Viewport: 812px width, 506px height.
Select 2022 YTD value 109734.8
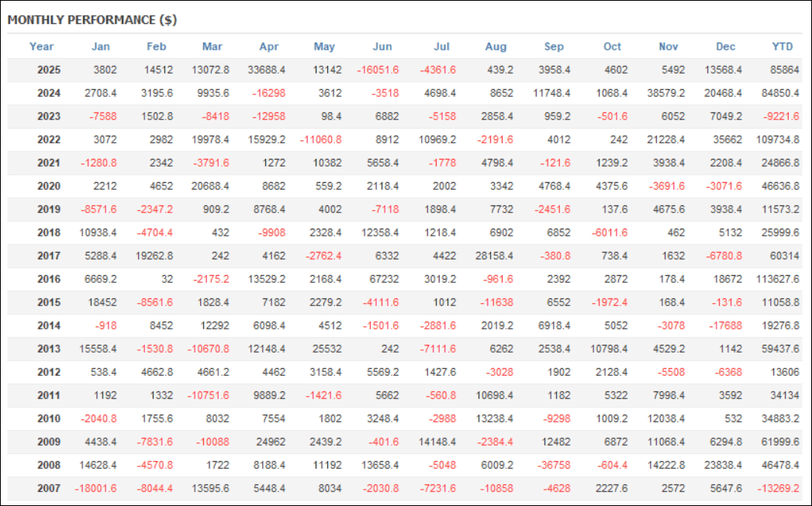[x=776, y=139]
